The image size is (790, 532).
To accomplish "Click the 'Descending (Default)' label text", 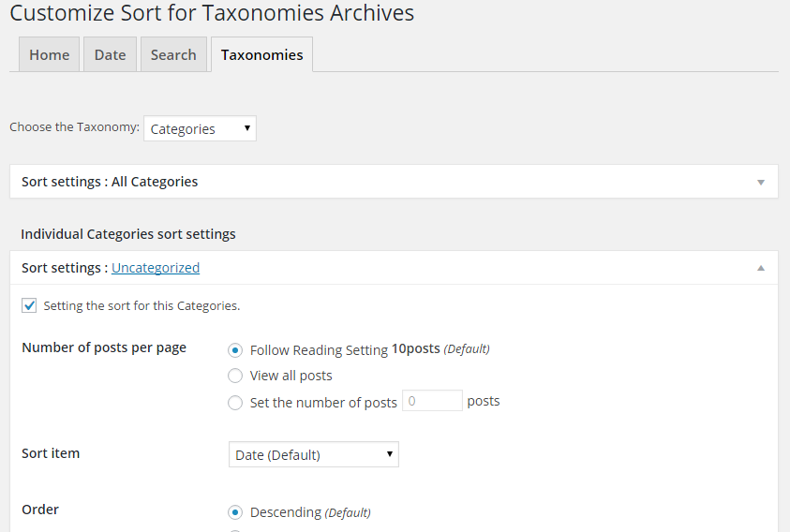I will 309,512.
